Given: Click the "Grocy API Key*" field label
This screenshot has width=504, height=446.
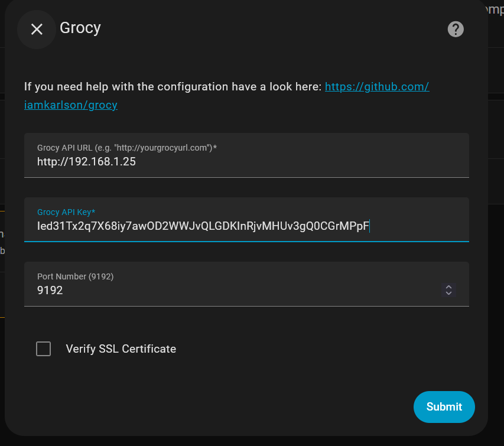Looking at the screenshot, I should point(66,212).
